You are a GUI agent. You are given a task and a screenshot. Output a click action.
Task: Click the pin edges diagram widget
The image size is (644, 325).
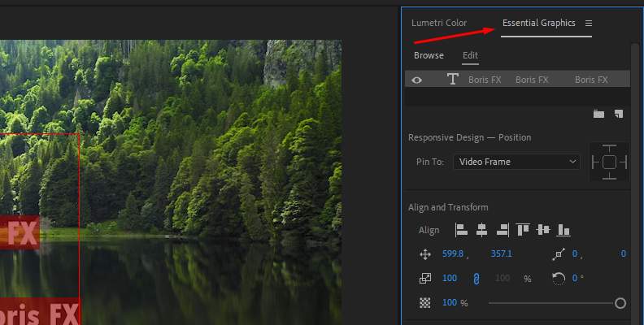pyautogui.click(x=609, y=162)
